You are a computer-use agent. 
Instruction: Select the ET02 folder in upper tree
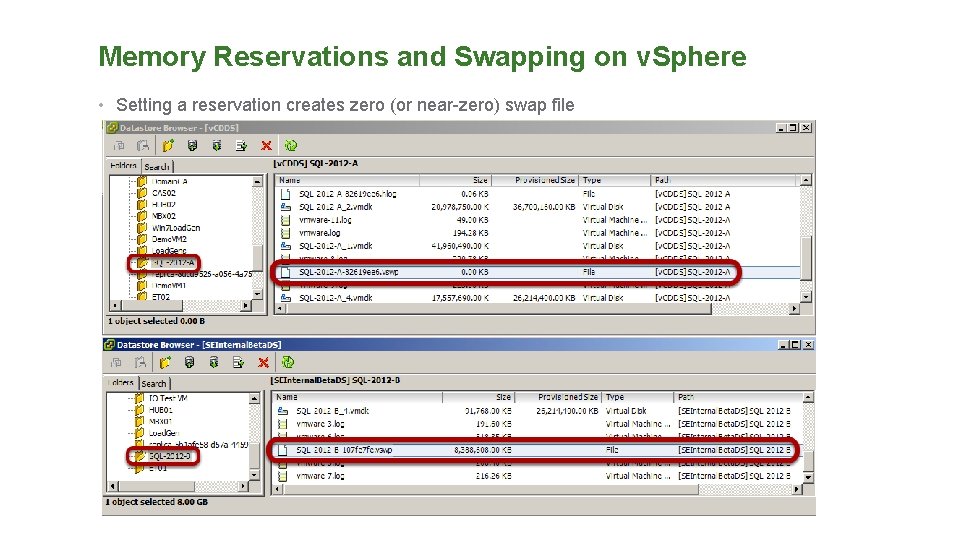coord(160,297)
